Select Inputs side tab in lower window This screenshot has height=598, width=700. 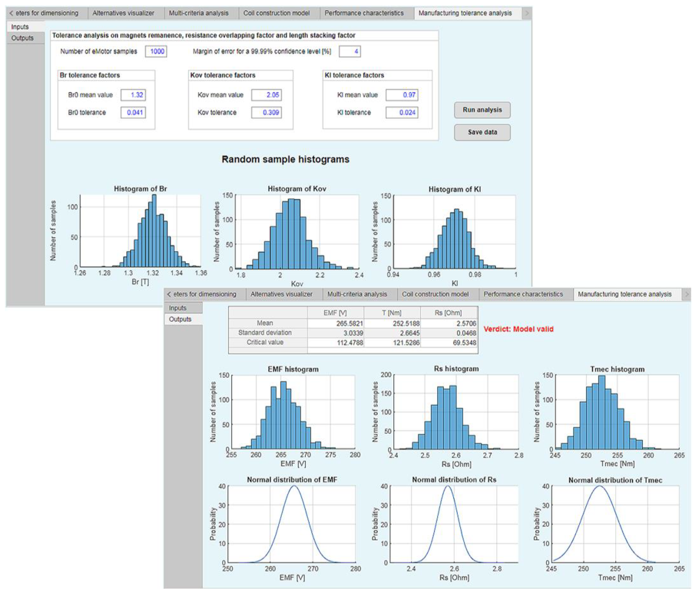point(178,308)
